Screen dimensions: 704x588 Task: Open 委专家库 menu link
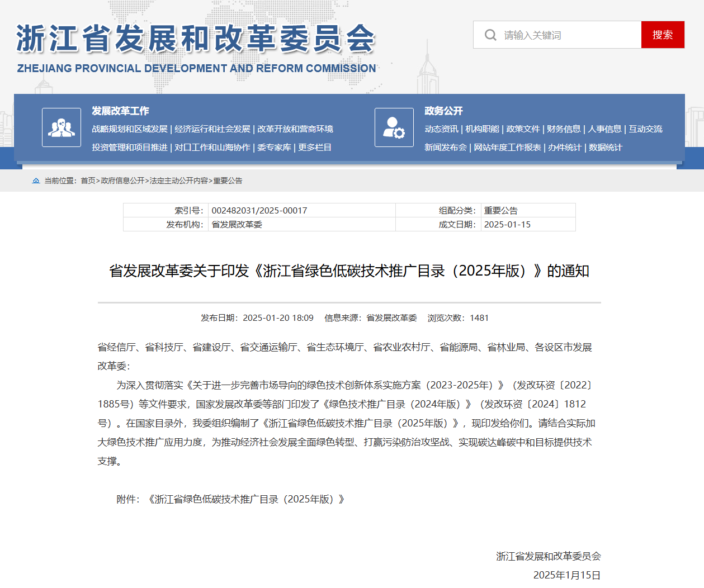tap(274, 148)
